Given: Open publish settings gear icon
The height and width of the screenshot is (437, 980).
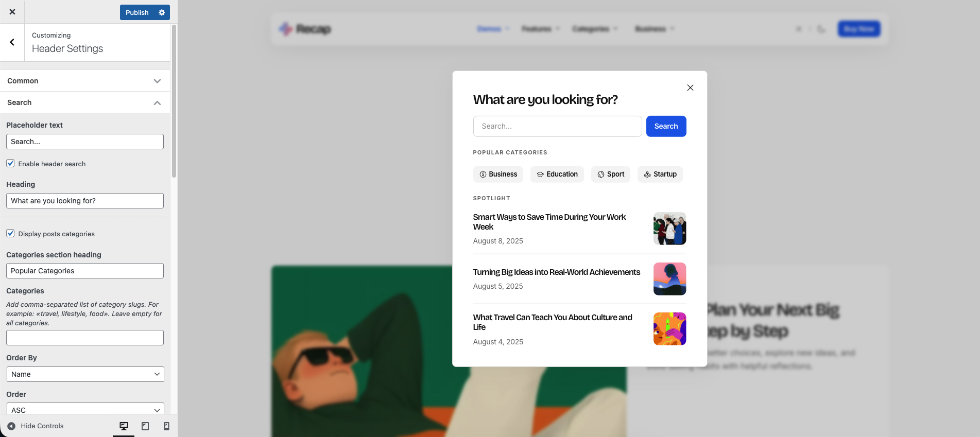Looking at the screenshot, I should tap(162, 12).
